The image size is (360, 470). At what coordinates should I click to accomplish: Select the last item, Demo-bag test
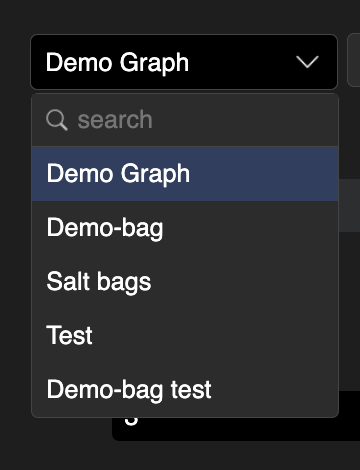click(x=185, y=389)
